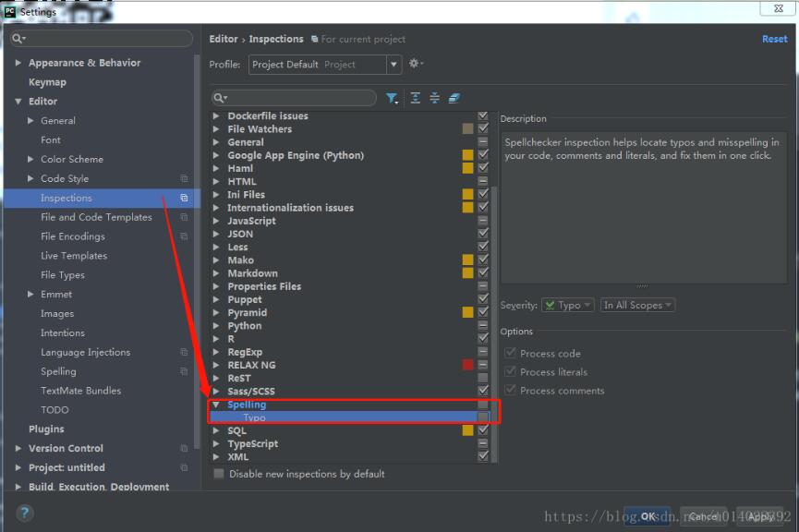This screenshot has width=799, height=532.
Task: Open the Typo severity dropdown
Action: (567, 305)
